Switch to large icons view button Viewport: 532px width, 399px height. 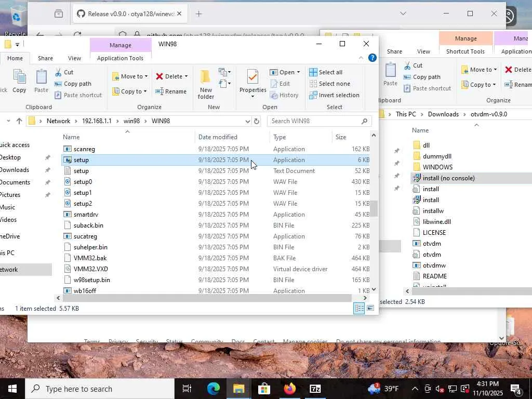point(370,308)
